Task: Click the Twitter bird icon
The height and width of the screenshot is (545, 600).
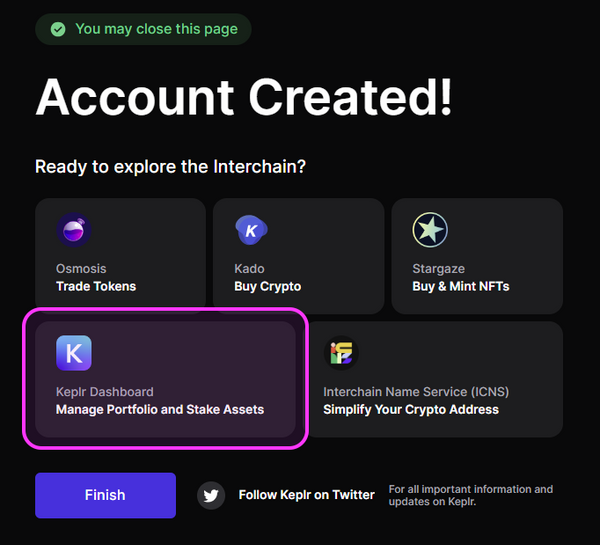Action: [x=211, y=495]
